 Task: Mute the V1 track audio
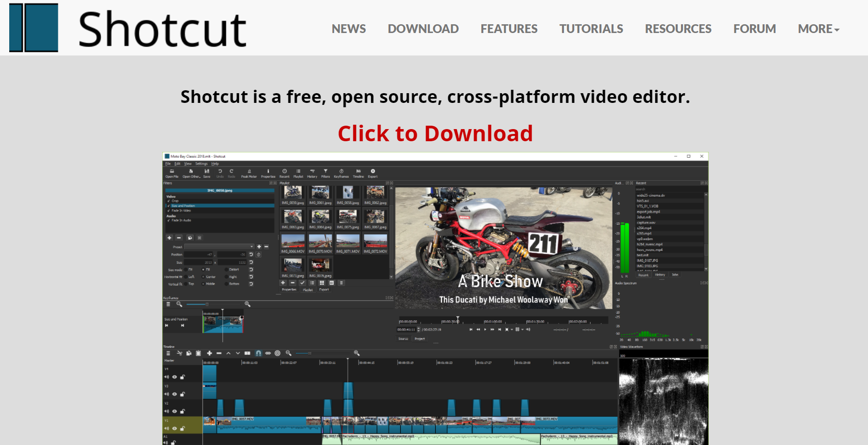(x=167, y=429)
